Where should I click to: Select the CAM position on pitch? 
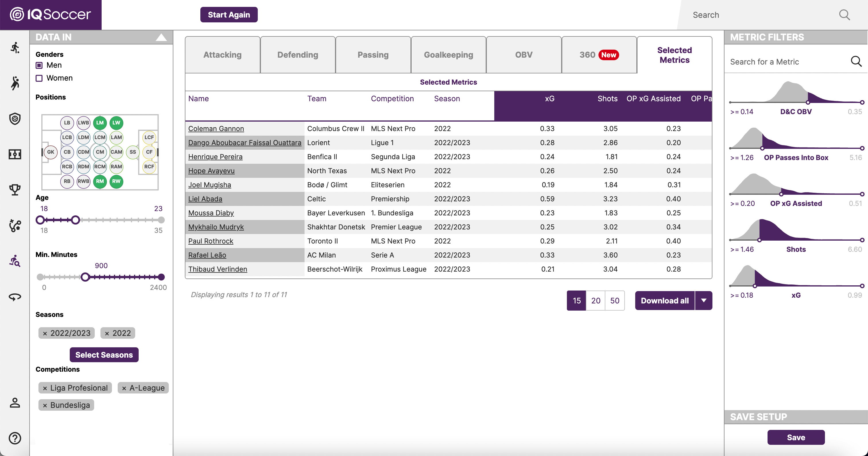tap(116, 152)
